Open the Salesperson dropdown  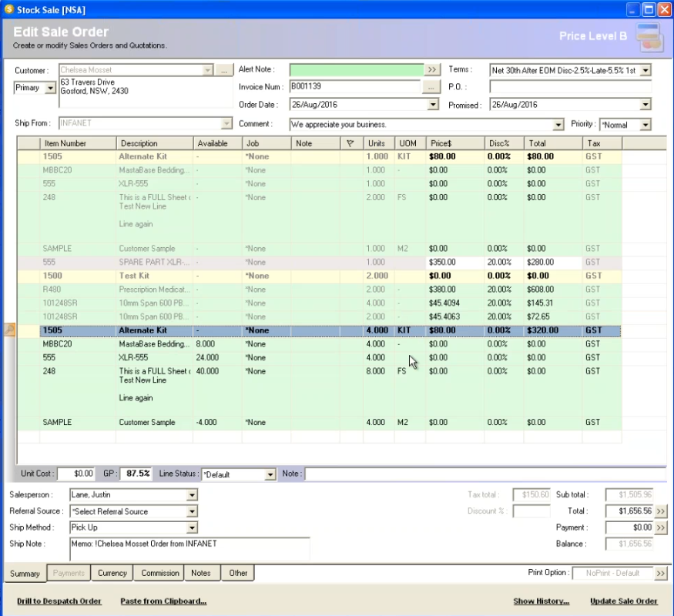click(192, 495)
